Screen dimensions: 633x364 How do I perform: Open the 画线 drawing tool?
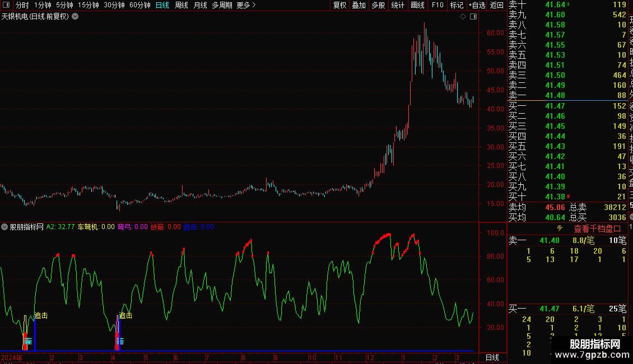coord(417,5)
